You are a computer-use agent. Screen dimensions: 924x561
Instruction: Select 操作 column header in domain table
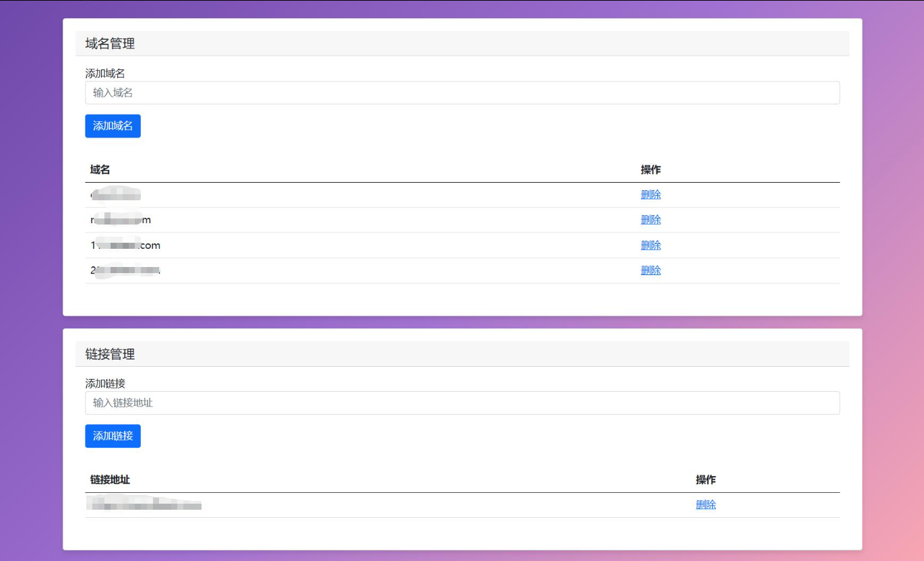click(x=650, y=170)
